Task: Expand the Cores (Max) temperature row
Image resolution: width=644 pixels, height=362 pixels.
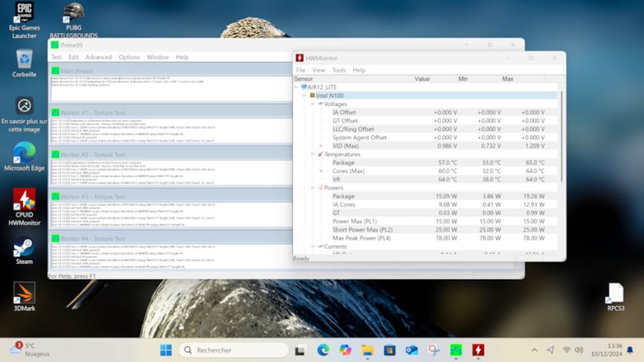Action: click(321, 171)
